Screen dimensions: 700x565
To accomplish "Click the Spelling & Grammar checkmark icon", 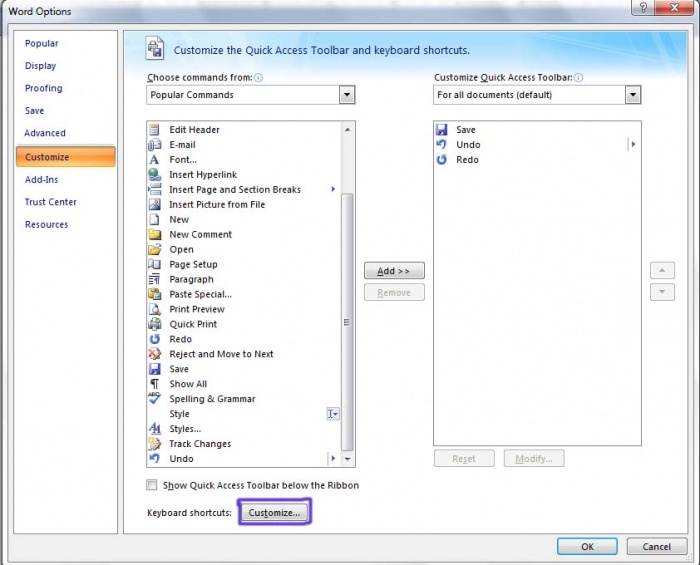I will click(154, 398).
